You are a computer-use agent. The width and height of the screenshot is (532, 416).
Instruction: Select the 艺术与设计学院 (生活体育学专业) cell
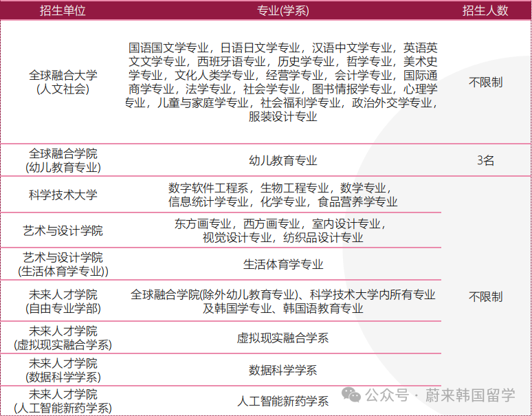point(63,264)
